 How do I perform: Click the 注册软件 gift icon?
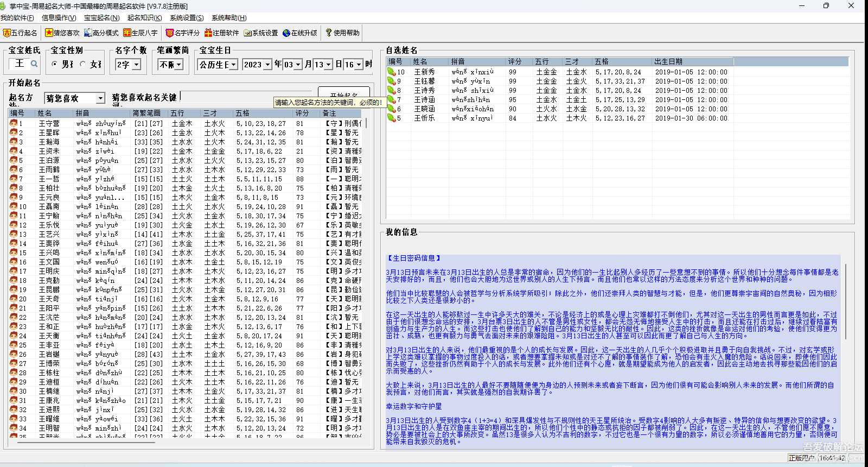[208, 33]
